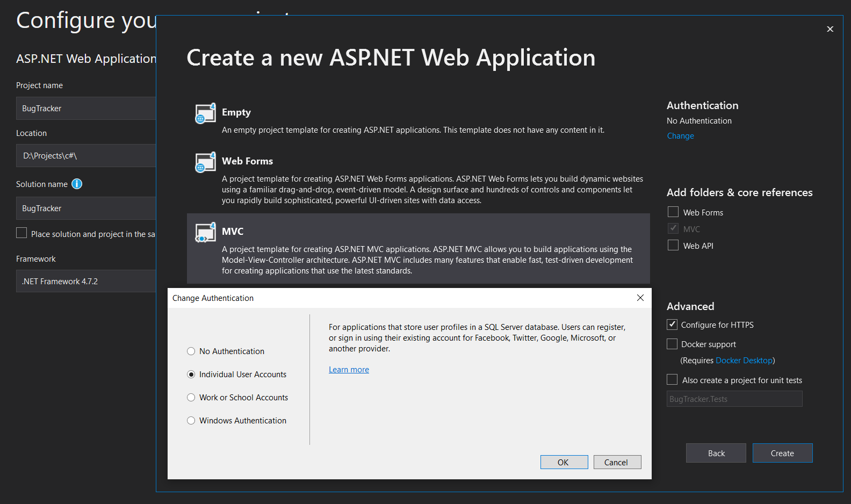Screen dimensions: 851x504
Task: Open the Docker Desktop link
Action: (744, 361)
